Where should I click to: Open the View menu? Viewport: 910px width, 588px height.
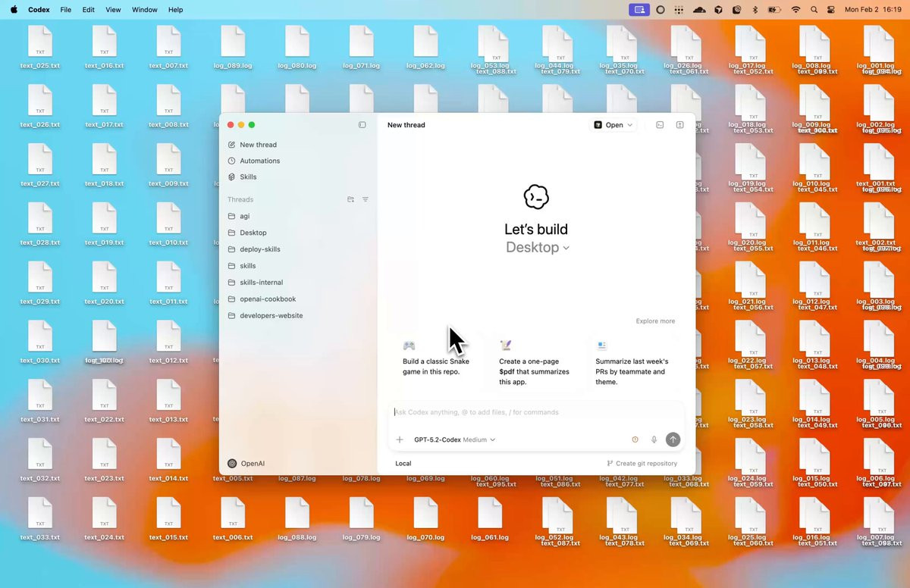click(x=113, y=10)
